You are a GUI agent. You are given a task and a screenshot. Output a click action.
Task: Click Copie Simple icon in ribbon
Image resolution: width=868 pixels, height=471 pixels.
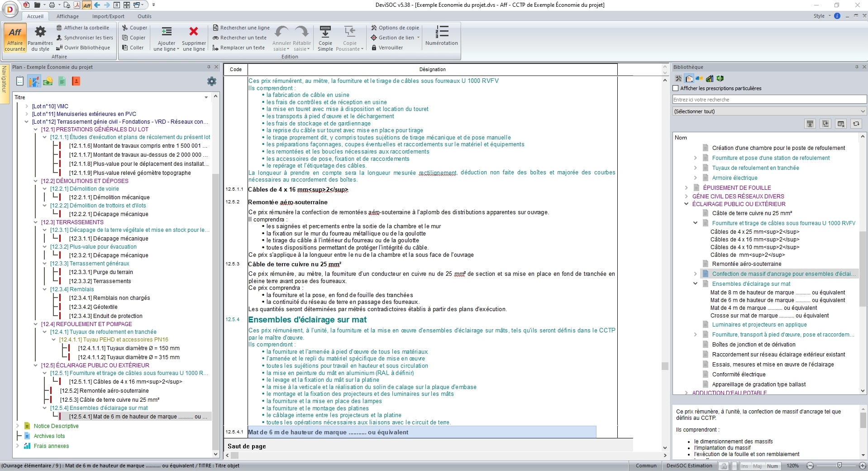pos(325,32)
